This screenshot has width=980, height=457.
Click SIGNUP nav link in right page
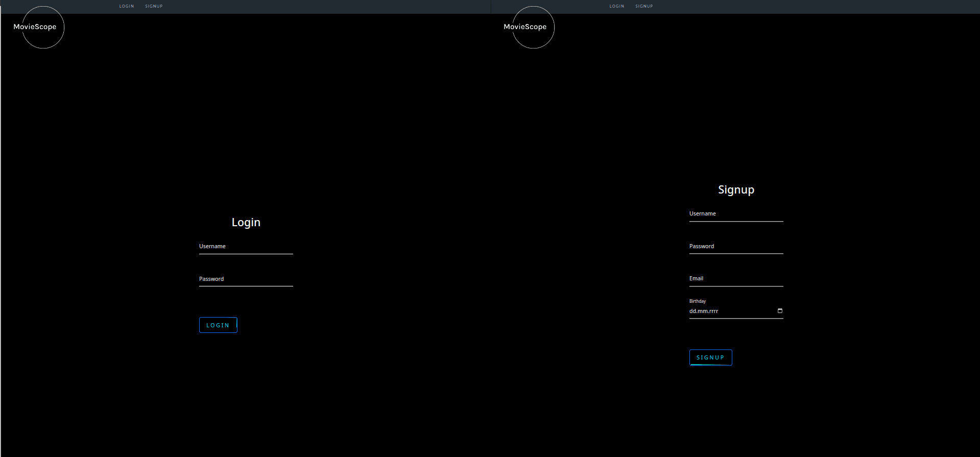[644, 6]
